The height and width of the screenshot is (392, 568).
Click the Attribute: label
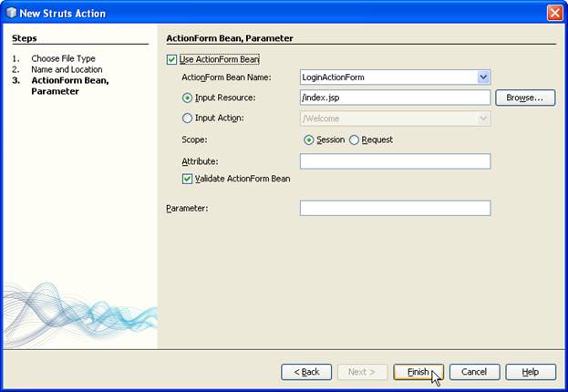coord(200,161)
